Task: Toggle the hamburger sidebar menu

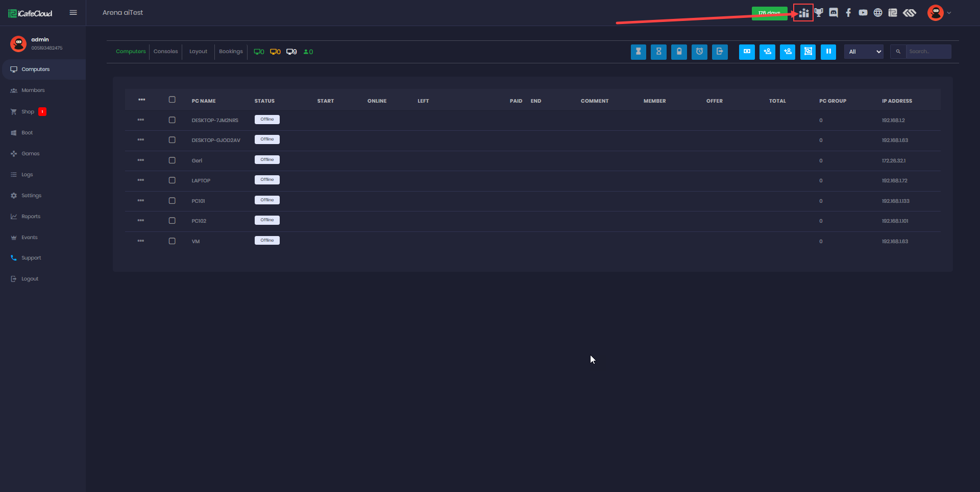Action: coord(73,13)
